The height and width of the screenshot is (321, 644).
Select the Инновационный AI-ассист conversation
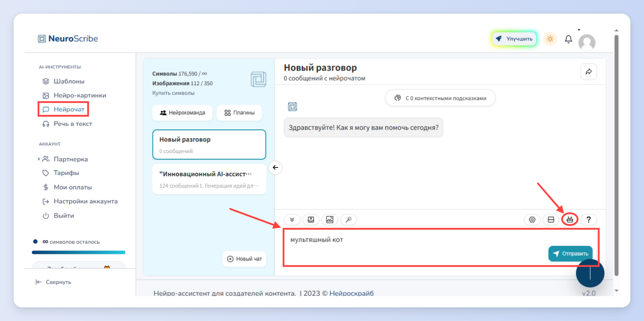pyautogui.click(x=209, y=179)
